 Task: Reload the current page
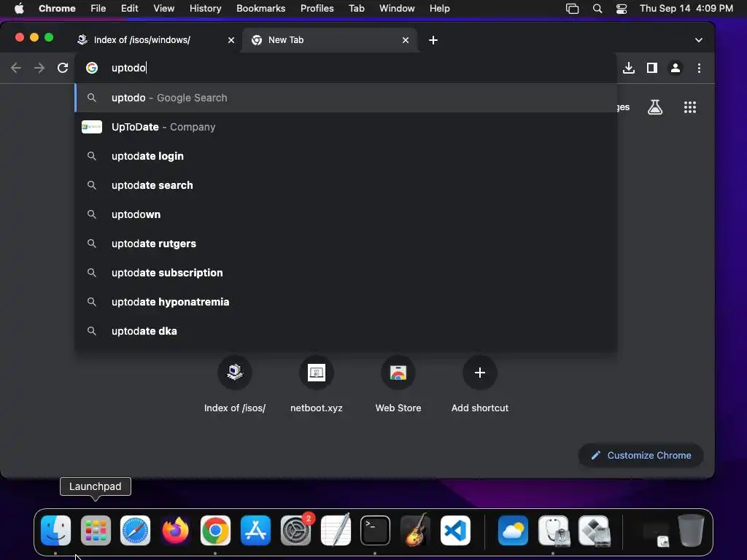pyautogui.click(x=63, y=68)
